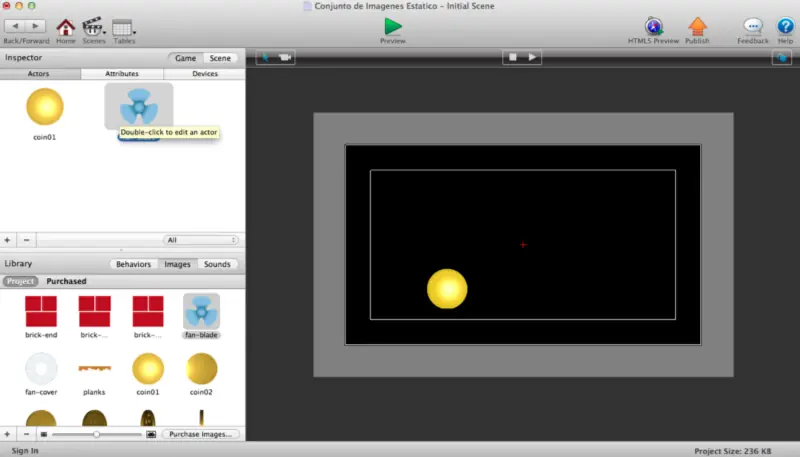Show the Behaviors library
This screenshot has height=457, width=800.
tap(133, 264)
